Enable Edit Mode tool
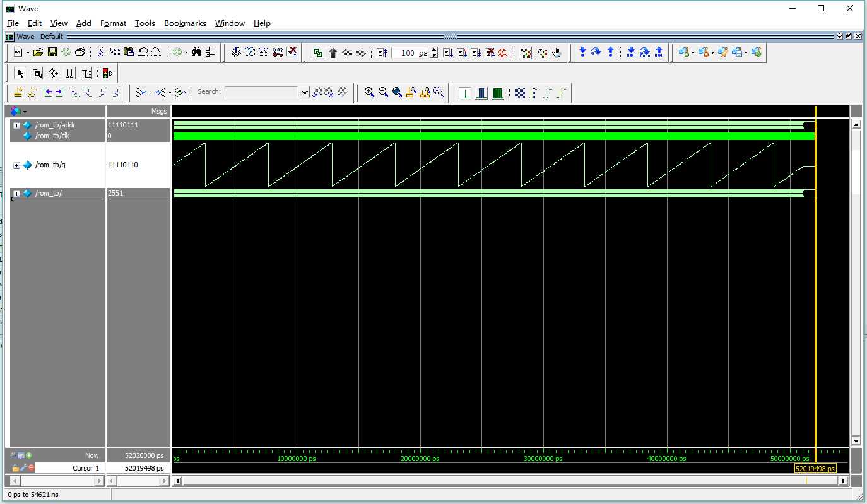Image resolution: width=867 pixels, height=504 pixels. click(x=86, y=73)
